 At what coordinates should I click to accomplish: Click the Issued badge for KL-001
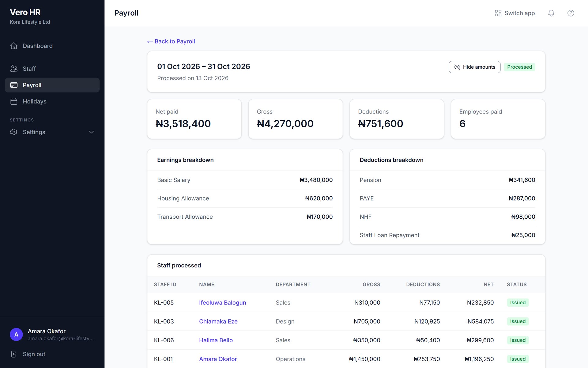(518, 359)
